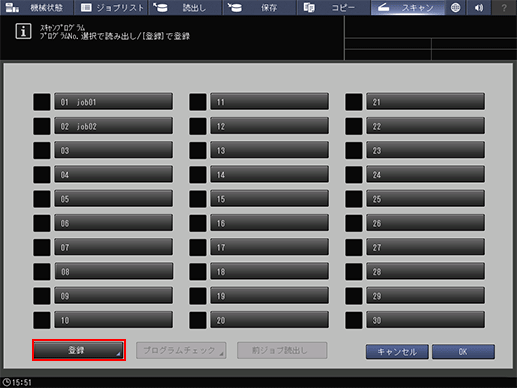The height and width of the screenshot is (388, 517).
Task: Click the black indicator box beside slot 25
Action: click(x=354, y=199)
